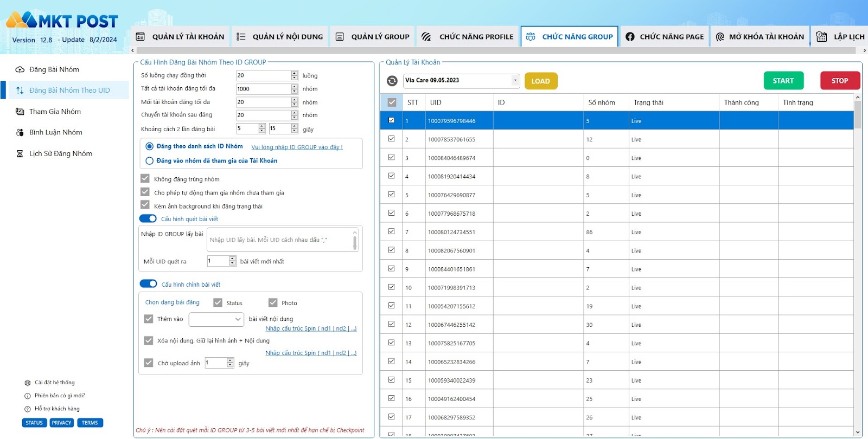Click the Quản Lý Tài Khoản tab icon
Viewport: 868px width, 439px height.
coord(140,37)
